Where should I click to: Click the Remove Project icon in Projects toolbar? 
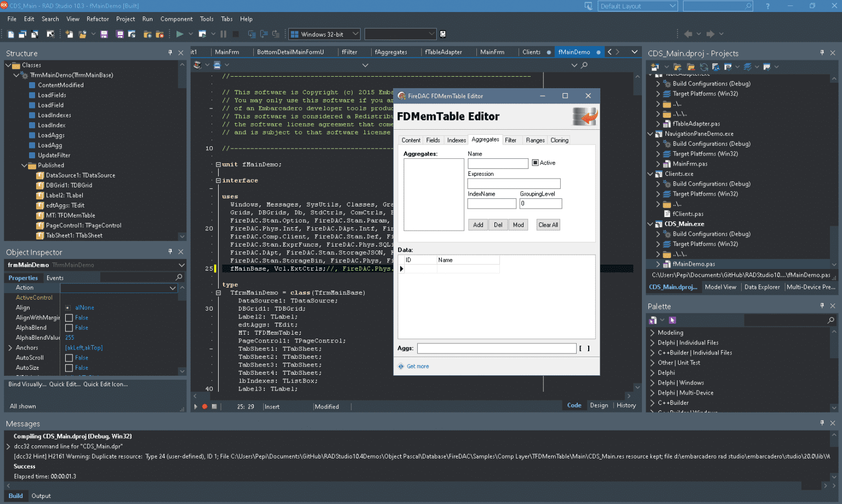[691, 67]
